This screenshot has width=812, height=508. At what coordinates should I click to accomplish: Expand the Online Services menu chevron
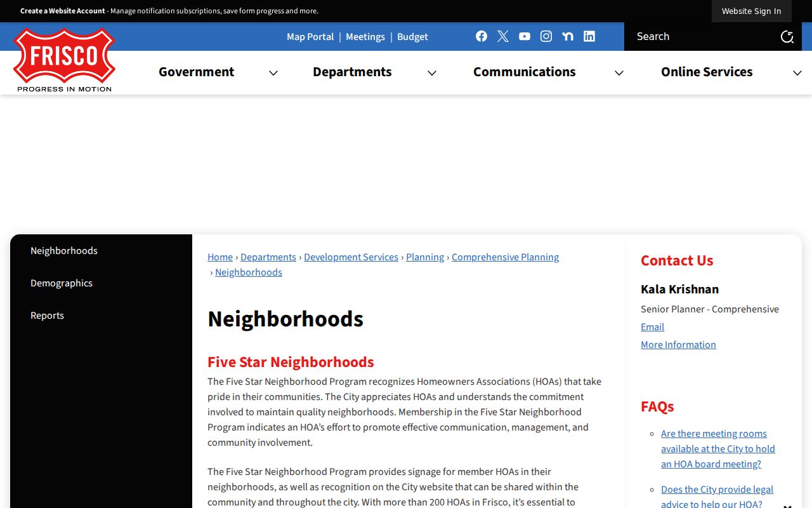click(797, 73)
